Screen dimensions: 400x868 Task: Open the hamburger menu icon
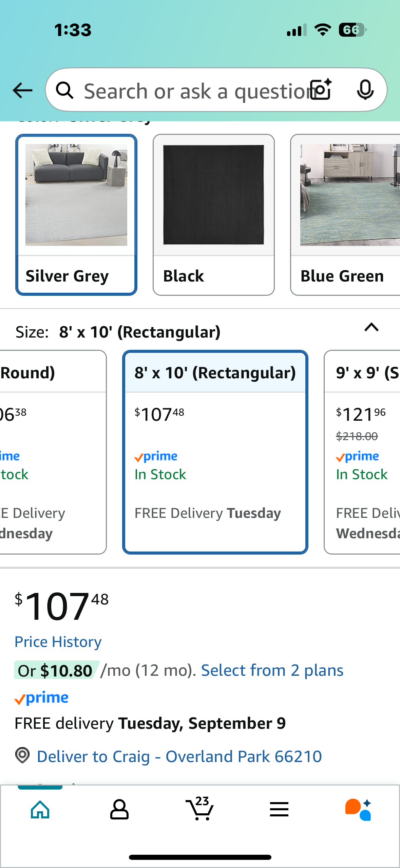(279, 809)
